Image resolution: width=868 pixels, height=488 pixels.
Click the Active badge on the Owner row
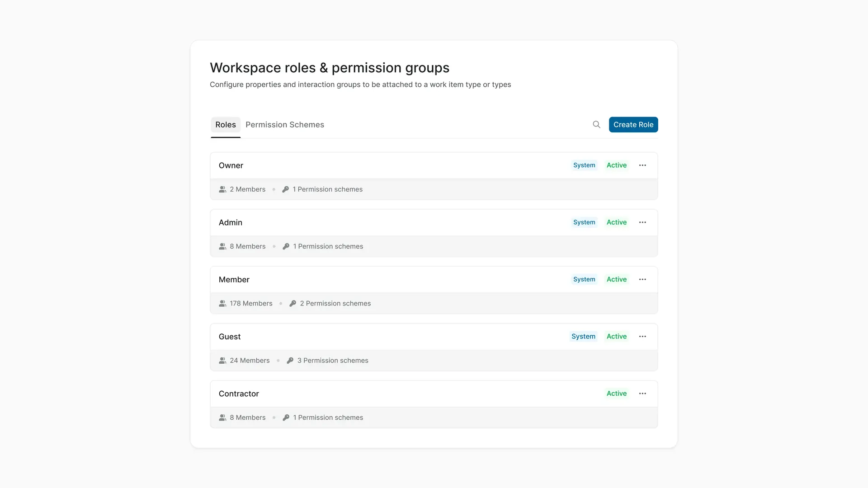617,165
